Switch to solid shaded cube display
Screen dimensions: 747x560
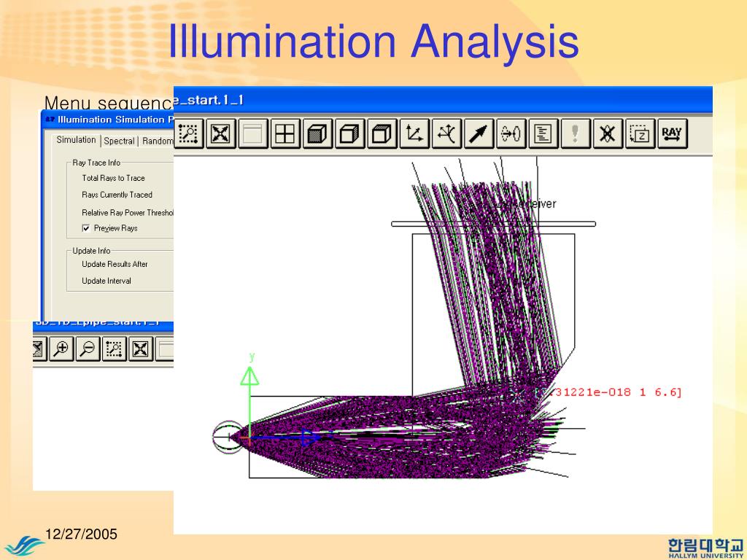pyautogui.click(x=317, y=134)
